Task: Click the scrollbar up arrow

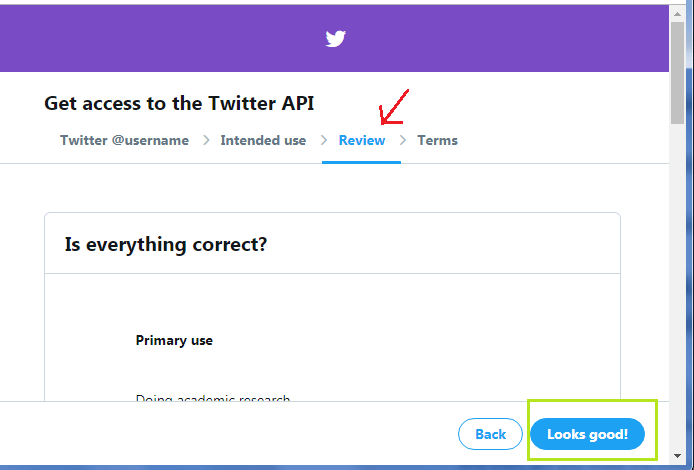Action: pyautogui.click(x=677, y=8)
